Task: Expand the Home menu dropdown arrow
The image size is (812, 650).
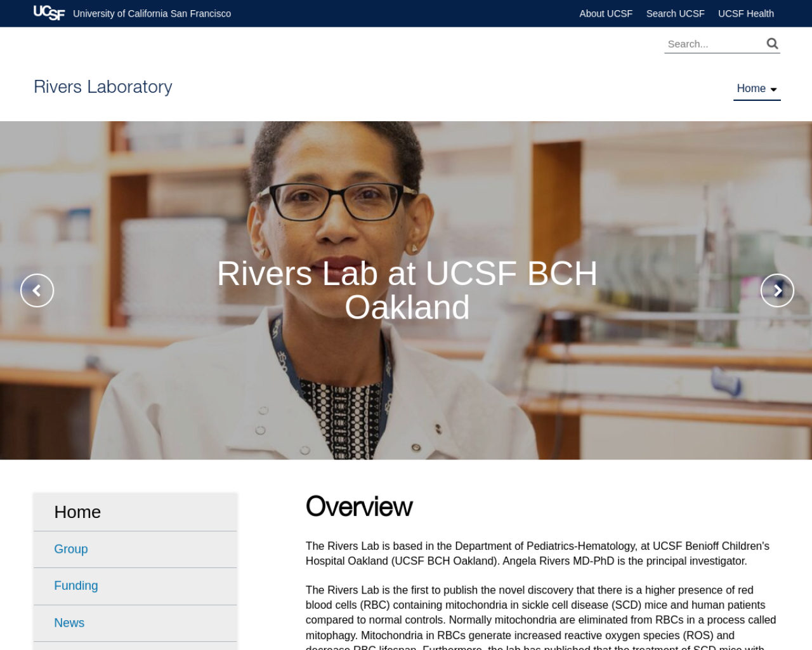Action: [773, 90]
